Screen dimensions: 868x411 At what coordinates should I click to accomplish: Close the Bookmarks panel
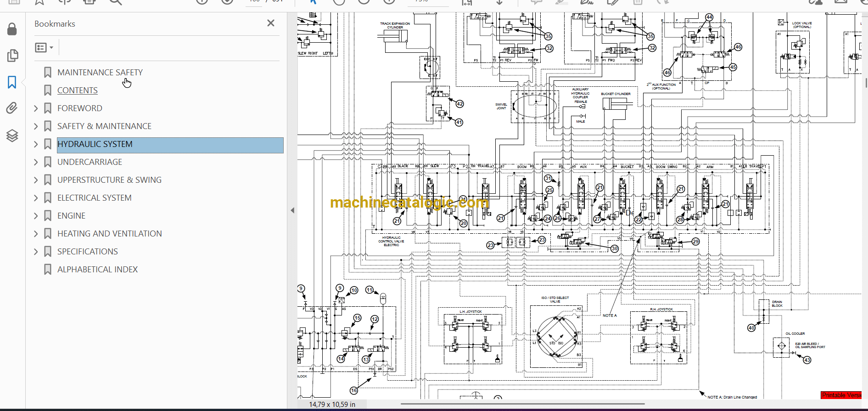coord(271,23)
